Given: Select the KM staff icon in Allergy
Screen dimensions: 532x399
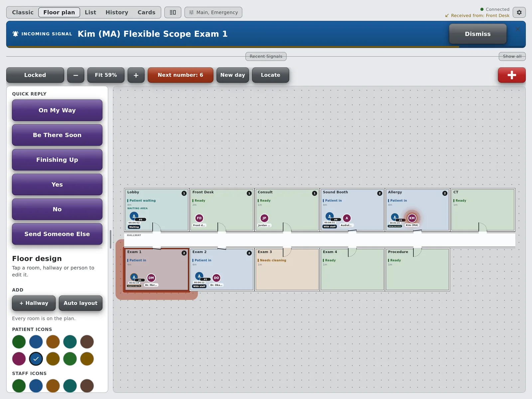Looking at the screenshot, I should [412, 218].
